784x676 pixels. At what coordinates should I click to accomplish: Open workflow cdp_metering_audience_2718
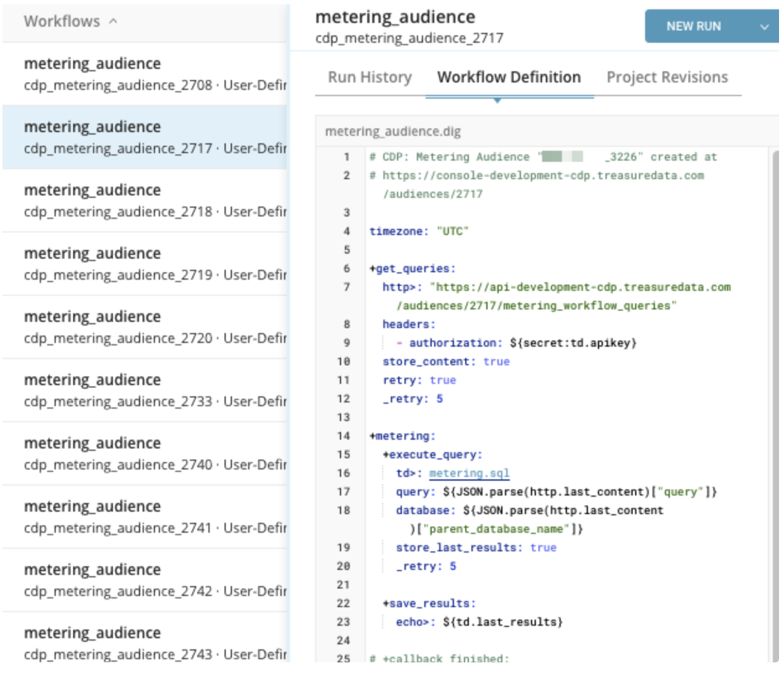[x=145, y=200]
